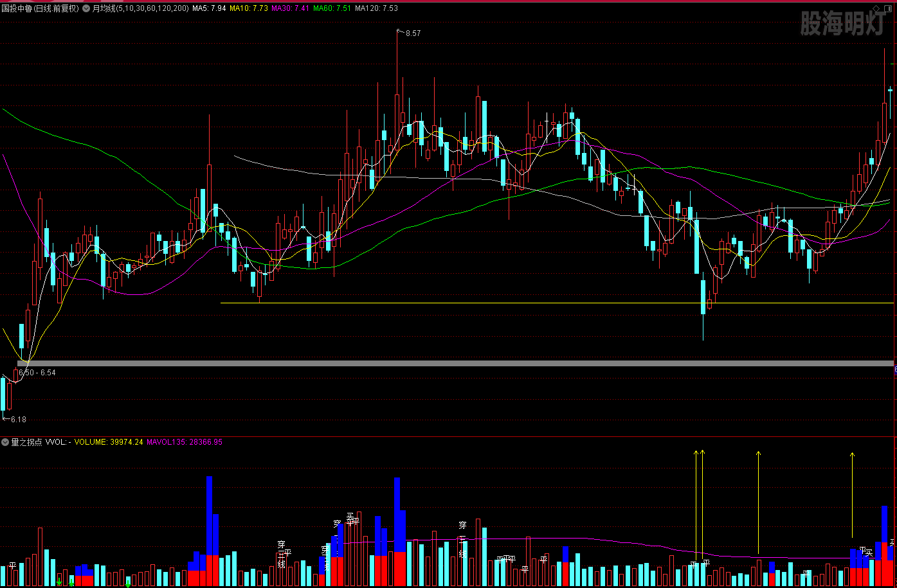Select the MA120: 7.53 legend label
897x588 pixels.
tap(376, 8)
